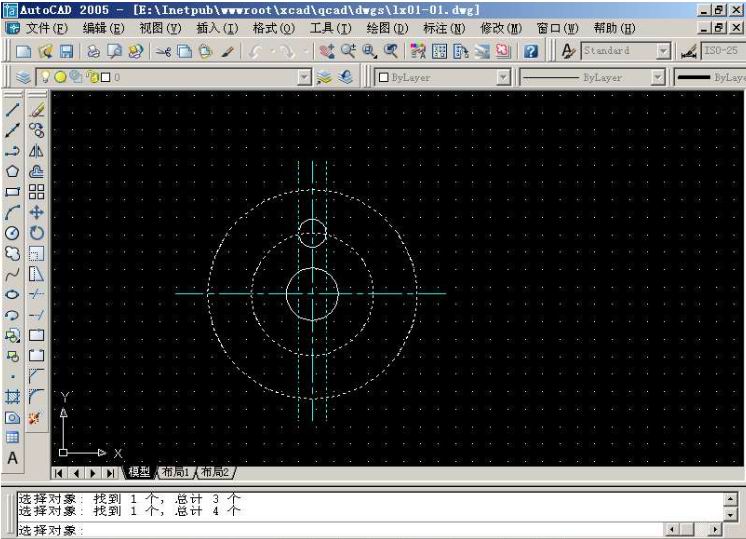Open the ISO-25 dimension style box
The width and height of the screenshot is (746, 539).
point(723,51)
